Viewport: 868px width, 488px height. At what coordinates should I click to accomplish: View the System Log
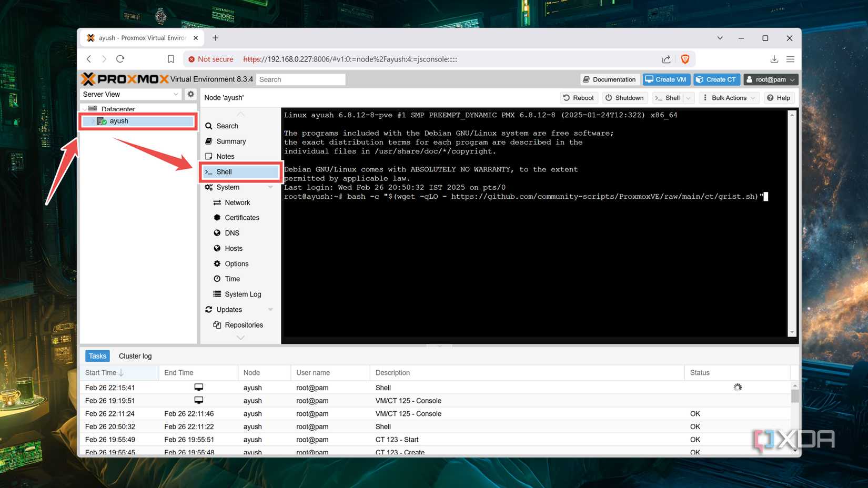243,294
